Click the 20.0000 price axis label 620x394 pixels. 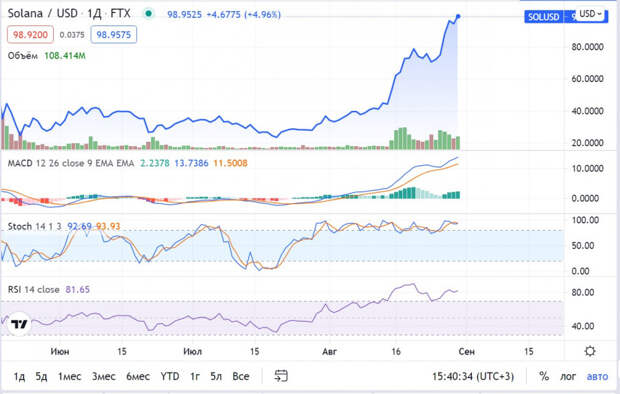tap(587, 142)
